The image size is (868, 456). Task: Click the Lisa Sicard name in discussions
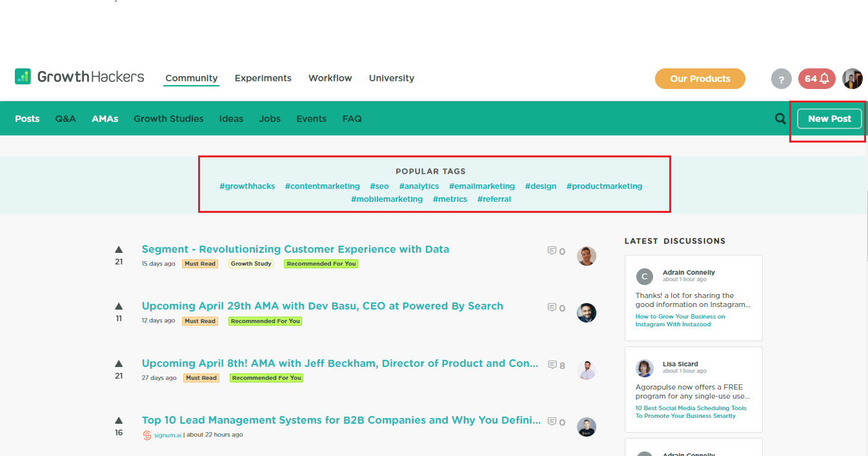[680, 364]
